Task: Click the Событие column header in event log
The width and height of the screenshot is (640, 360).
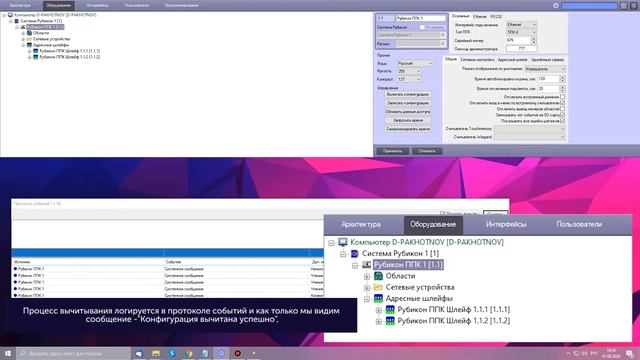Action: (x=173, y=262)
